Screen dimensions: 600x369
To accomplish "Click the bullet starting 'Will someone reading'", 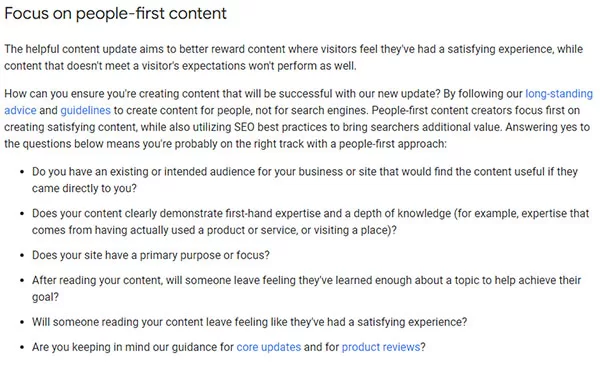I will (249, 322).
